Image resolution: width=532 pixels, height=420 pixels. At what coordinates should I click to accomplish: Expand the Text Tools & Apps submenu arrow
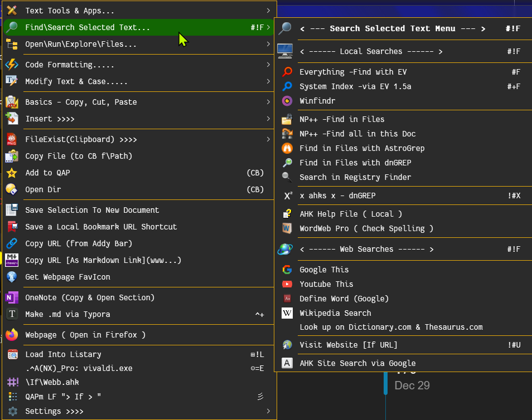268,11
